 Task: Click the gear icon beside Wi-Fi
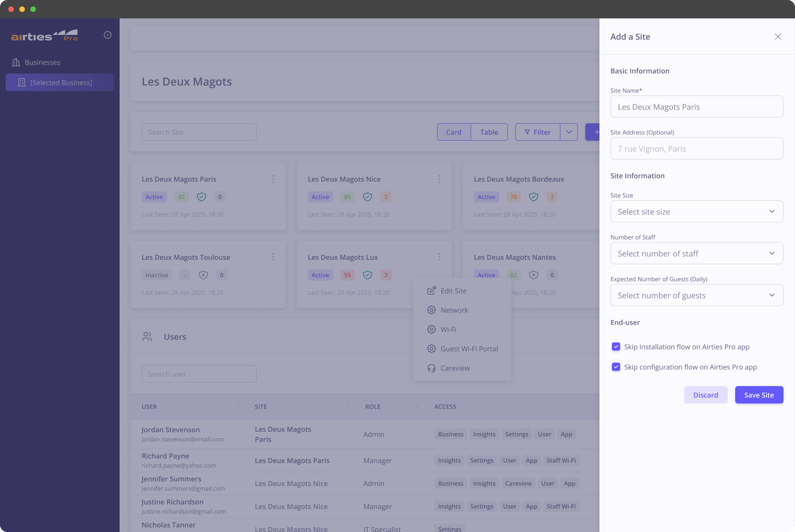(x=432, y=329)
